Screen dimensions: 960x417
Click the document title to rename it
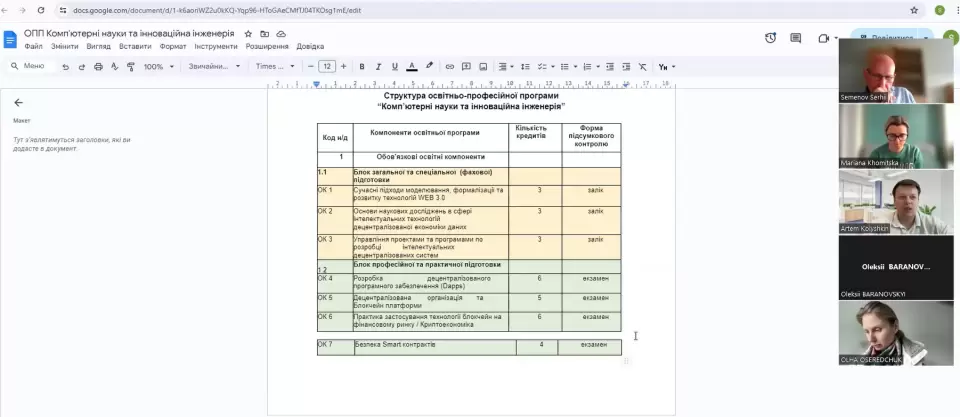pyautogui.click(x=129, y=34)
